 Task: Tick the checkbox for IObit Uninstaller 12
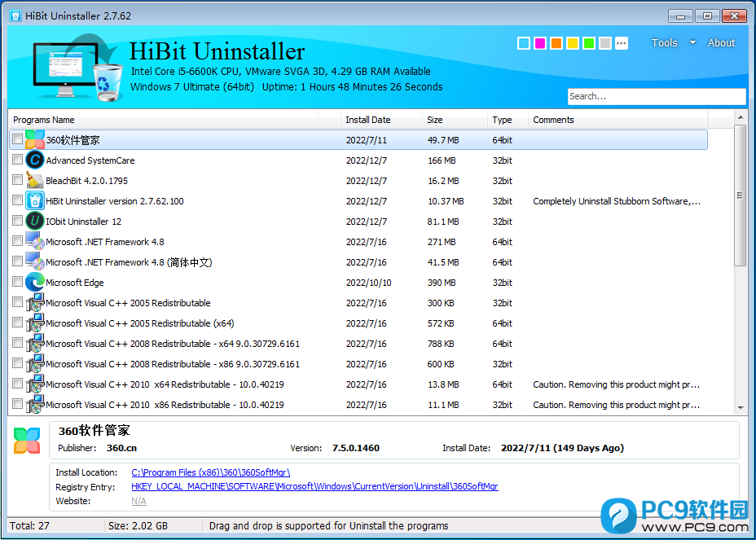tap(17, 221)
